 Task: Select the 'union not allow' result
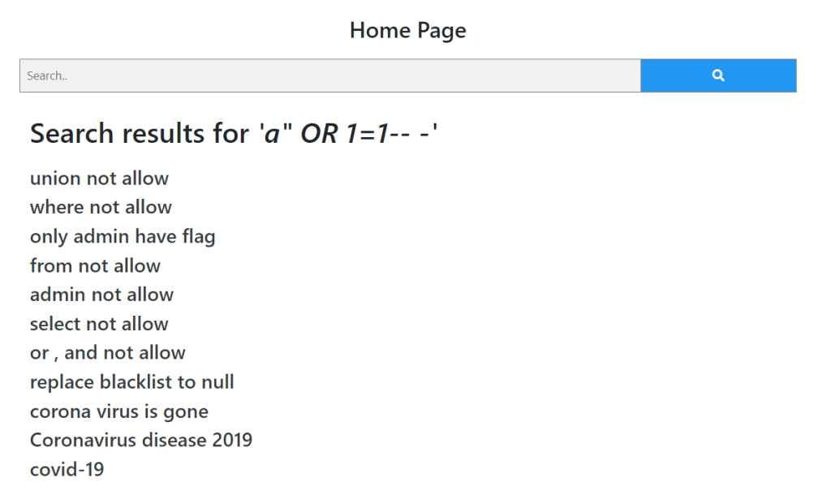point(99,179)
